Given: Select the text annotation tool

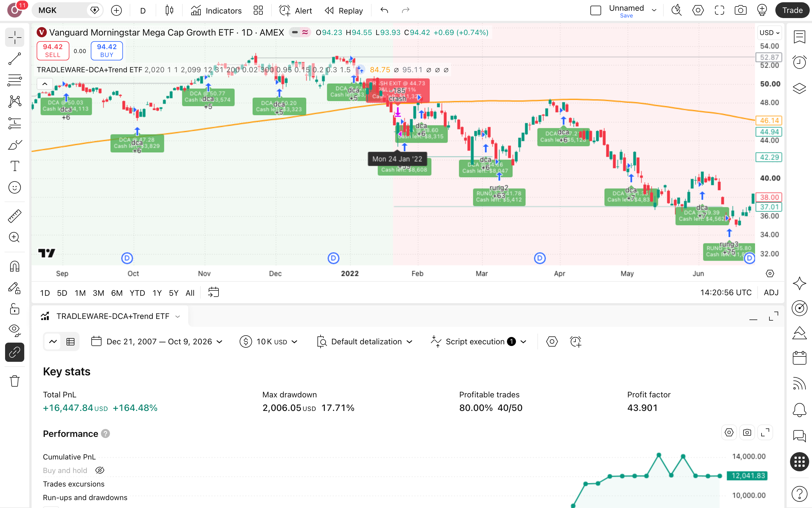Looking at the screenshot, I should pos(15,166).
